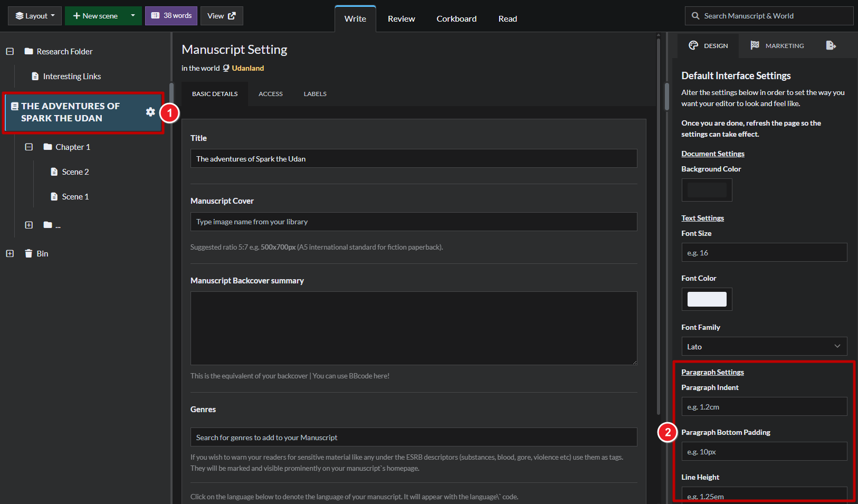Screen dimensions: 858x504
Task: Open the Font Family Lato dropdown
Action: pos(764,346)
